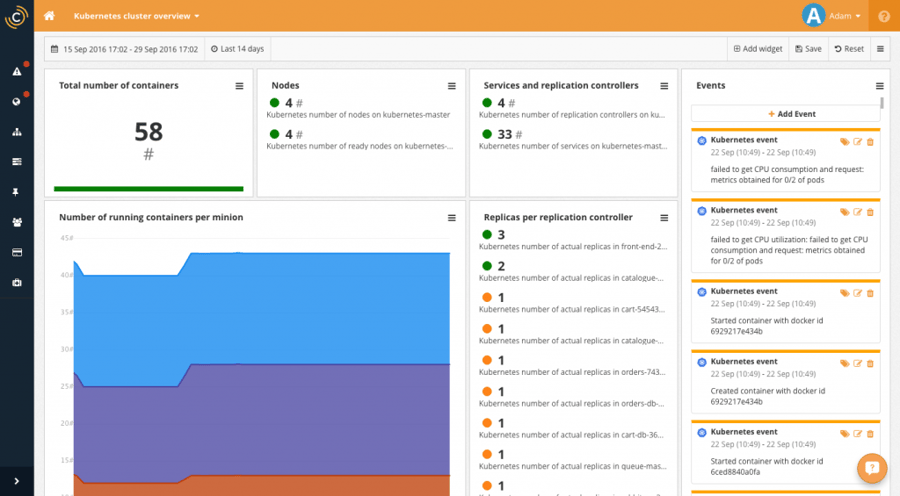Click the number of services on kubernetes-master metric

573,146
